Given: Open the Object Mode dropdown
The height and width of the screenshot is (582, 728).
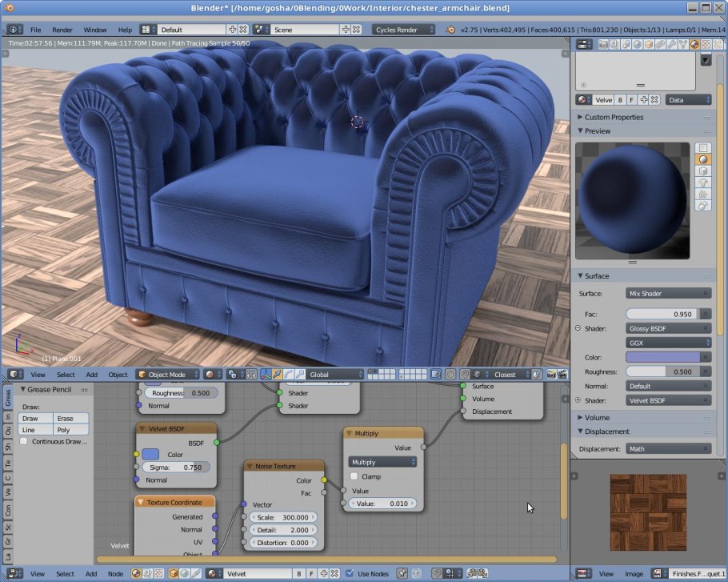Looking at the screenshot, I should [167, 374].
